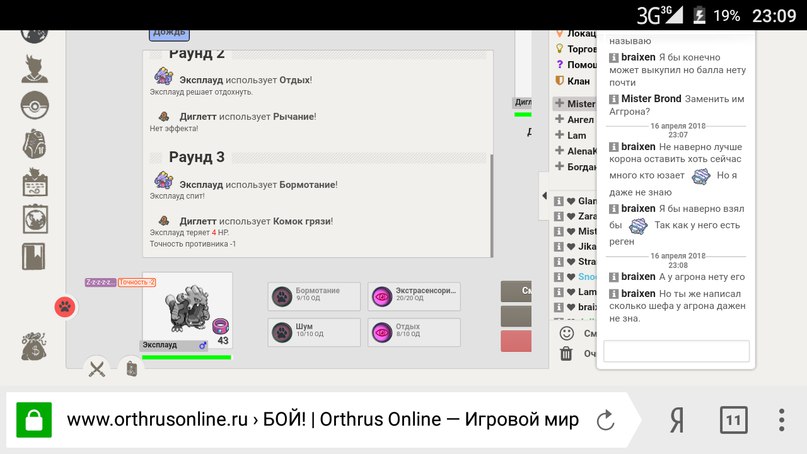This screenshot has width=807, height=454.
Task: Click the Sno username in user list
Action: click(587, 276)
